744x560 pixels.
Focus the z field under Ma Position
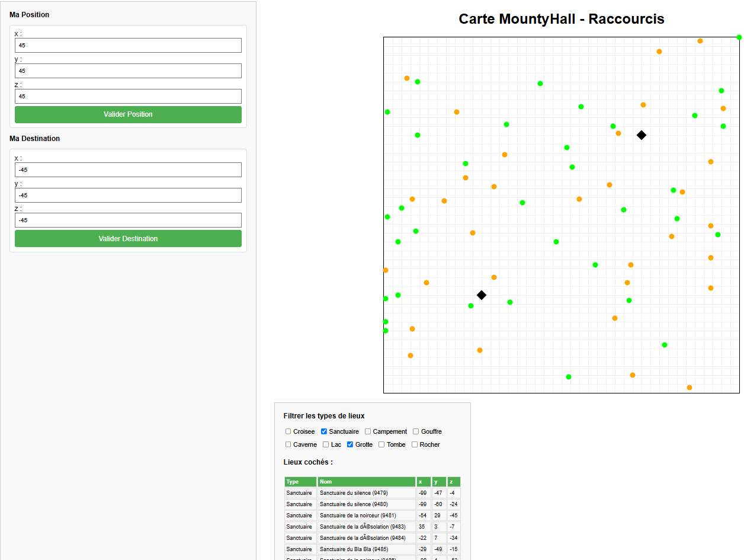[x=128, y=96]
